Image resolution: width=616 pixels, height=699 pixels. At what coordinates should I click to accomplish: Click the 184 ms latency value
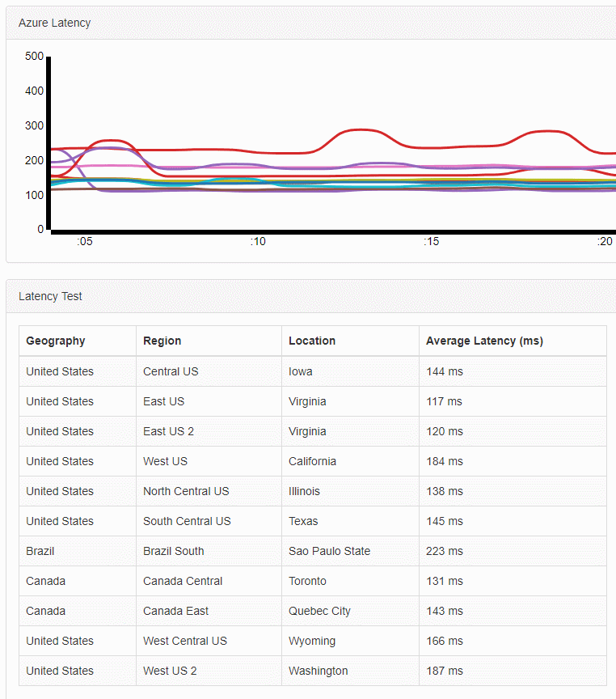(x=445, y=461)
